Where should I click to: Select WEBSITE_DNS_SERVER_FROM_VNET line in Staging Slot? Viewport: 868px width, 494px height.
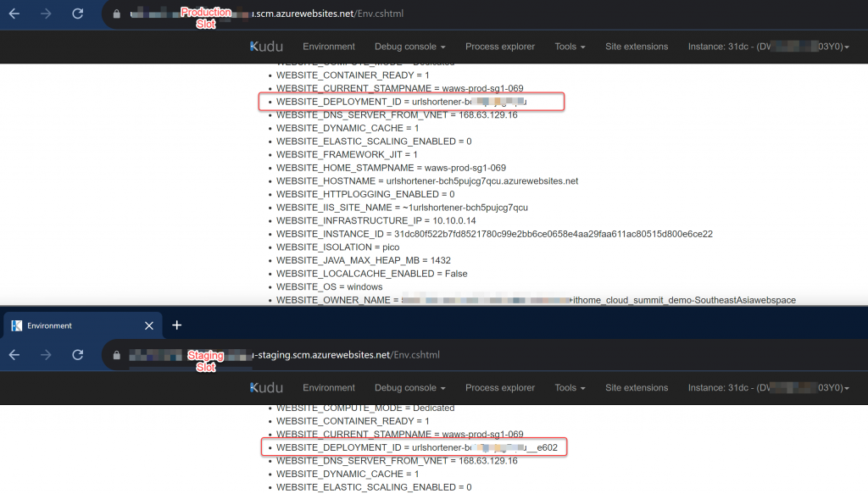[397, 461]
